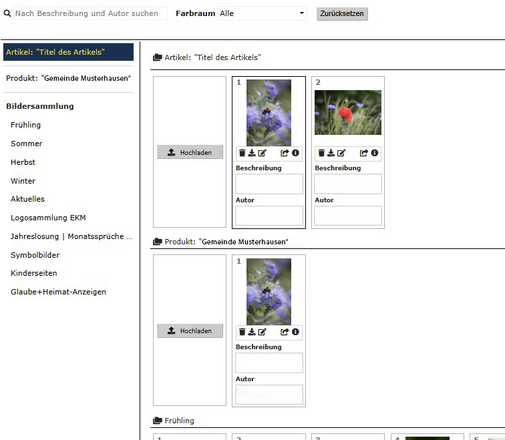
Task: Open the Farbraum dropdown
Action: (262, 14)
